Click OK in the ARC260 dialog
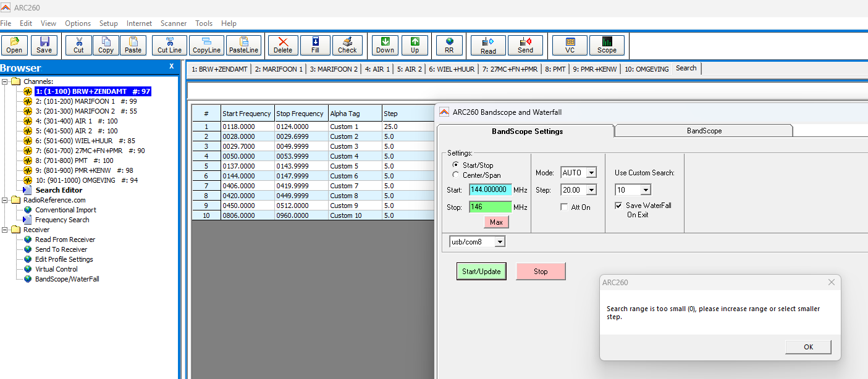Image resolution: width=868 pixels, height=379 pixels. pos(808,347)
